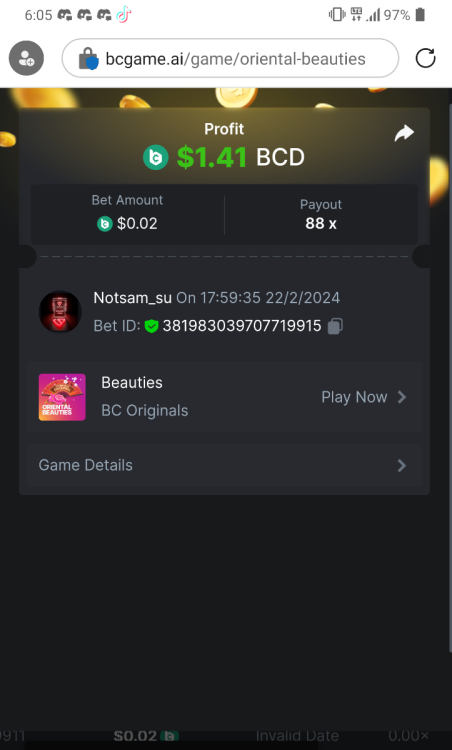Screen dimensions: 452x750
Task: Click the Play Now link
Action: pyautogui.click(x=364, y=397)
